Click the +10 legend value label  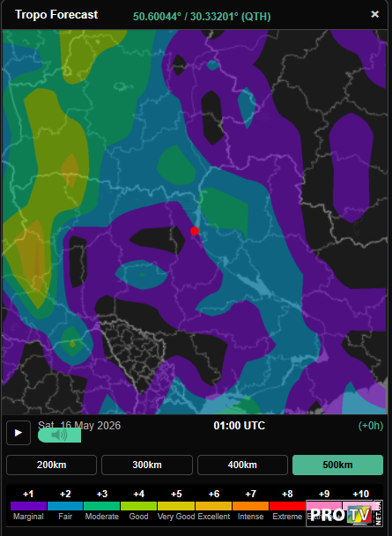click(361, 494)
